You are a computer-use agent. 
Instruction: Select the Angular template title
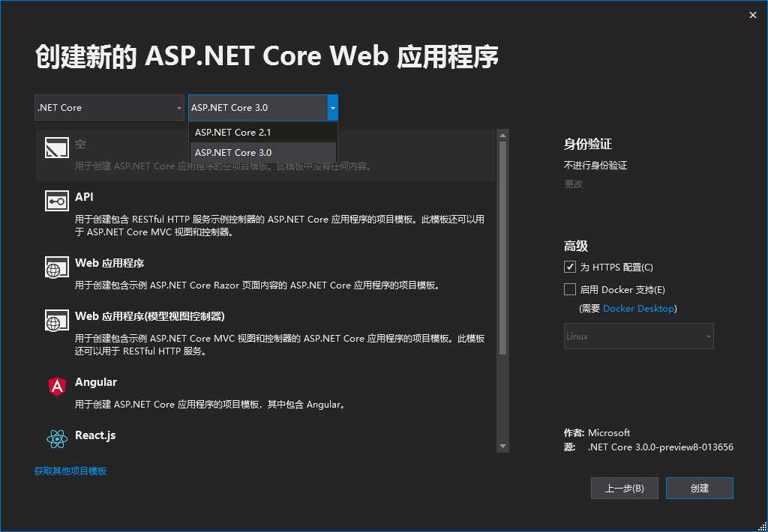click(96, 382)
